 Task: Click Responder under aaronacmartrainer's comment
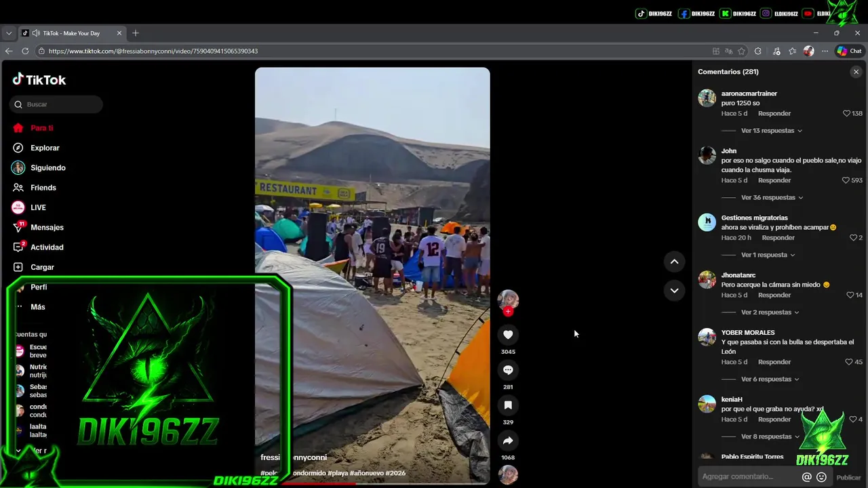click(x=774, y=113)
